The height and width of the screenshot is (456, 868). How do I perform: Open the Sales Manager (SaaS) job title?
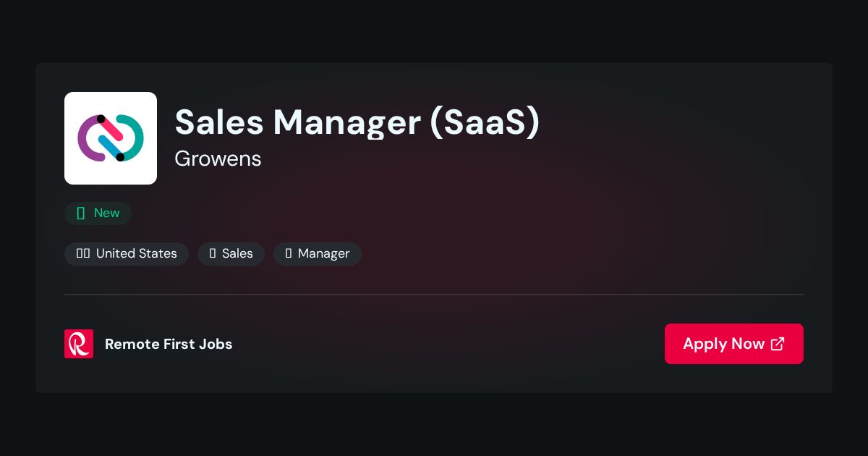(x=357, y=122)
